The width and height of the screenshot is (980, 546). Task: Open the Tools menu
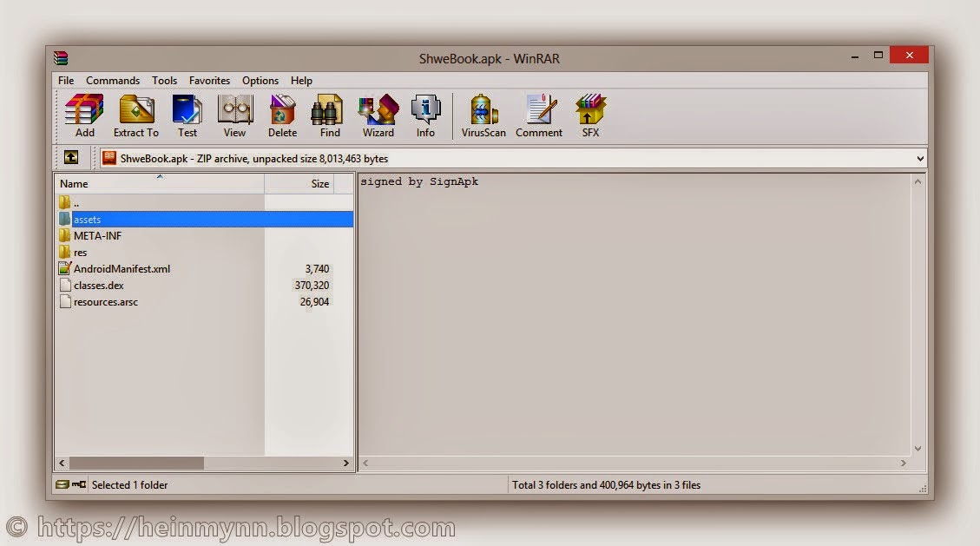[164, 81]
